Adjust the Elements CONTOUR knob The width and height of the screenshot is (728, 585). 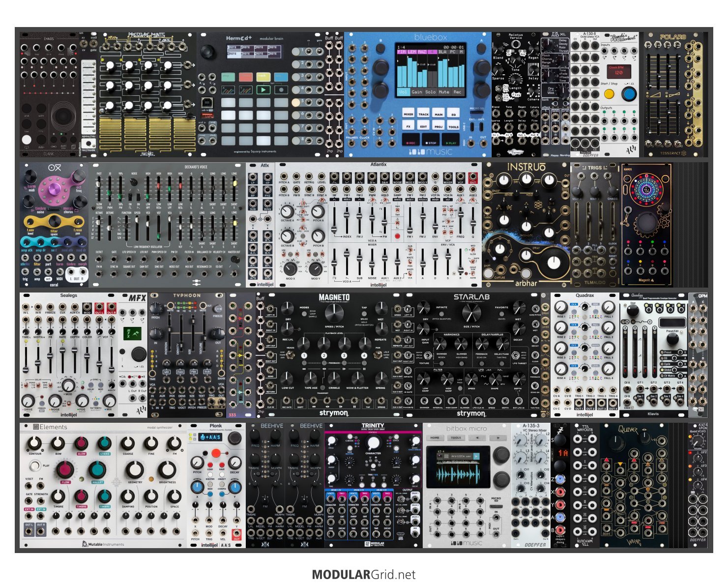coord(34,443)
